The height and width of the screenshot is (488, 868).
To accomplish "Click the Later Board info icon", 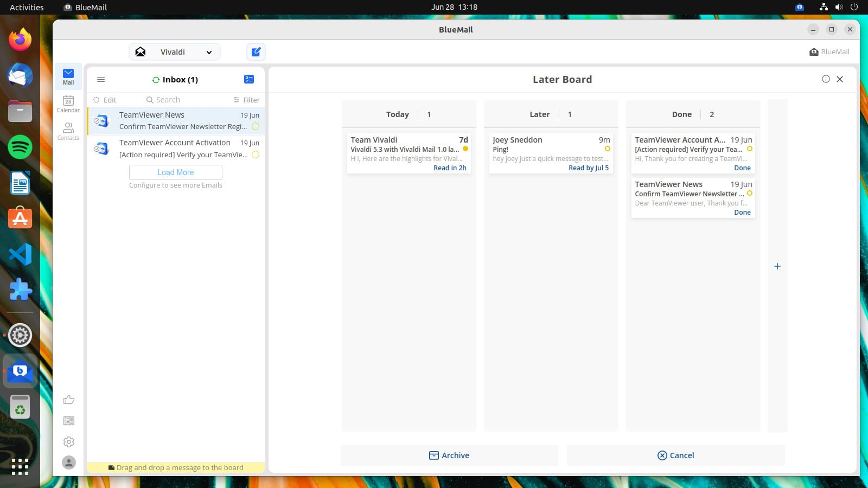I will [826, 79].
